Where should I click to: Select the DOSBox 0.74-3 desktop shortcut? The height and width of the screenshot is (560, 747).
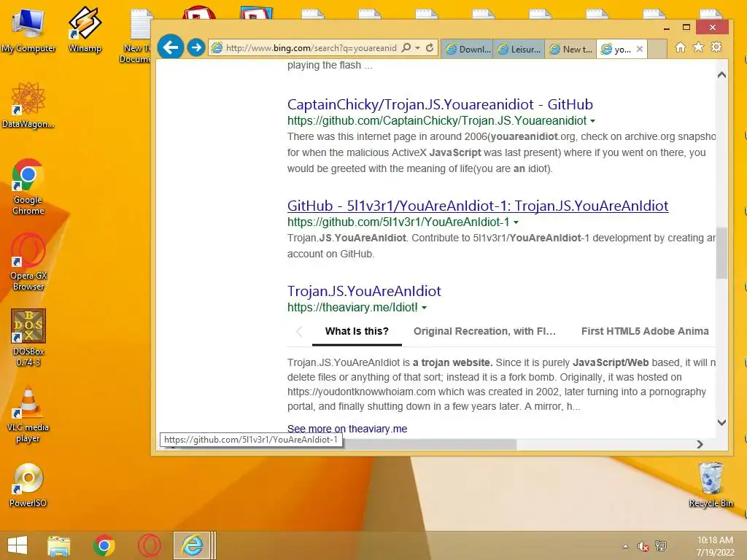(x=28, y=338)
